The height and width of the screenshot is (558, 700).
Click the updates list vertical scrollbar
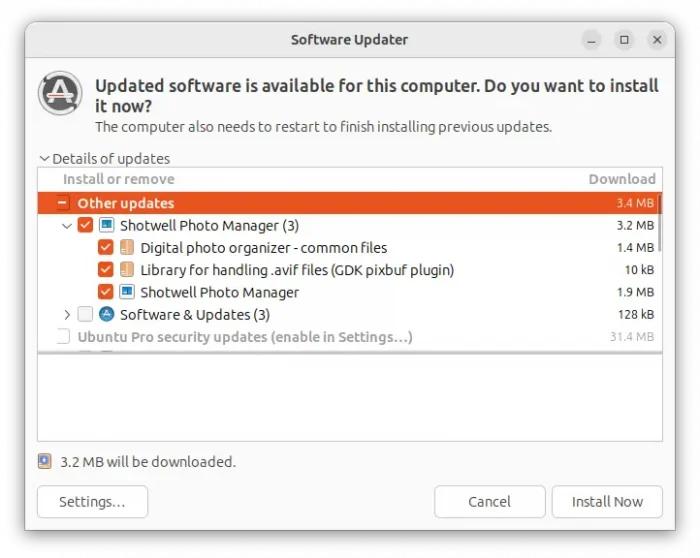(x=659, y=223)
